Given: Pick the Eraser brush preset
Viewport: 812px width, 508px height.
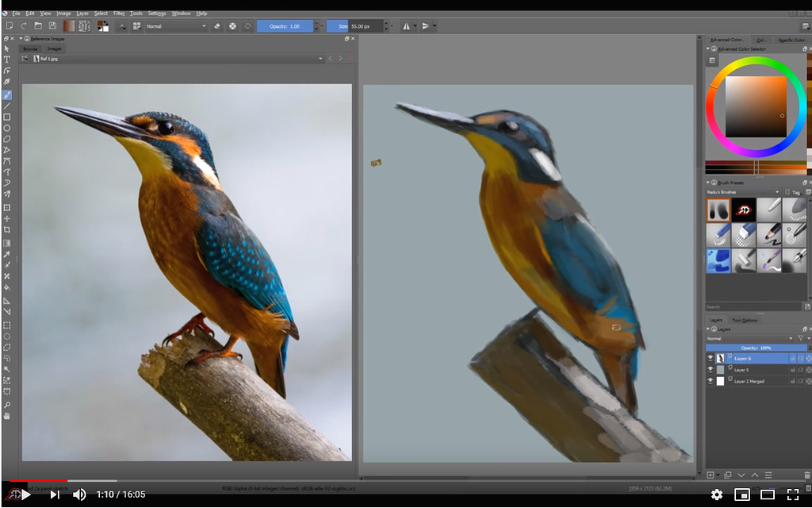Looking at the screenshot, I should tap(743, 235).
